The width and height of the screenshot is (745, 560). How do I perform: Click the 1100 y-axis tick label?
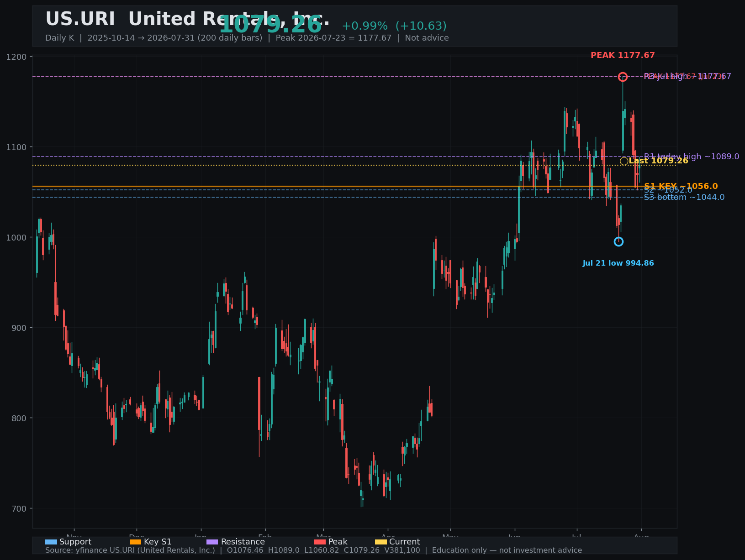click(17, 147)
